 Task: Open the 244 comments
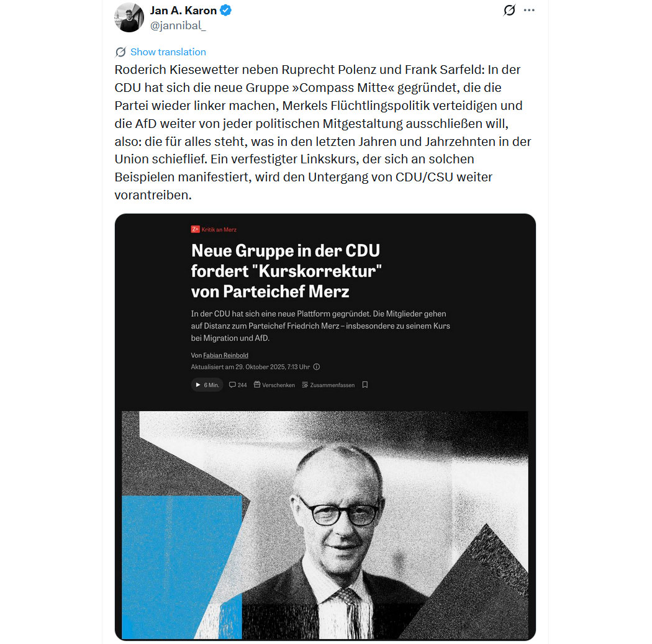[x=238, y=385]
